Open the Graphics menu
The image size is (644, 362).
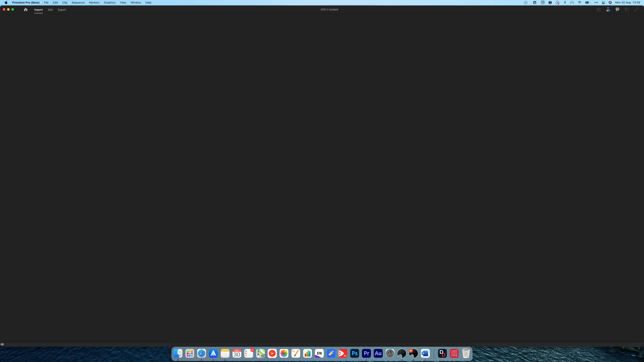click(110, 2)
